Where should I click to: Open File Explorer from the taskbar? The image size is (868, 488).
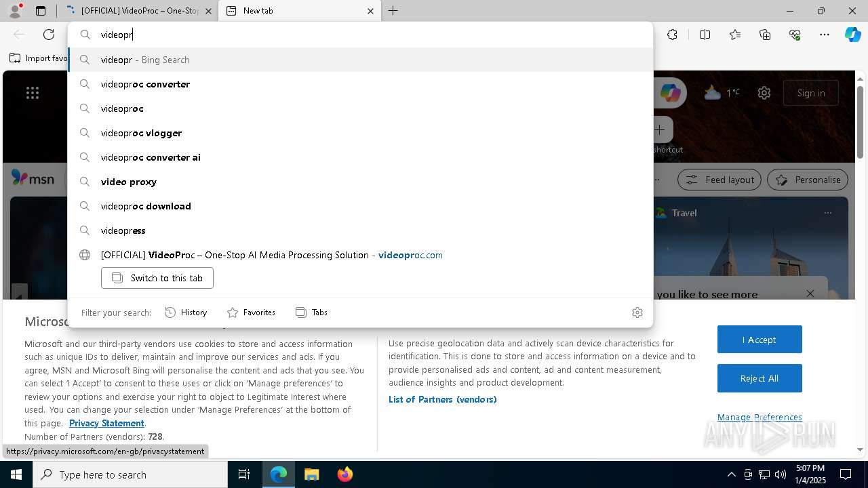tap(311, 474)
